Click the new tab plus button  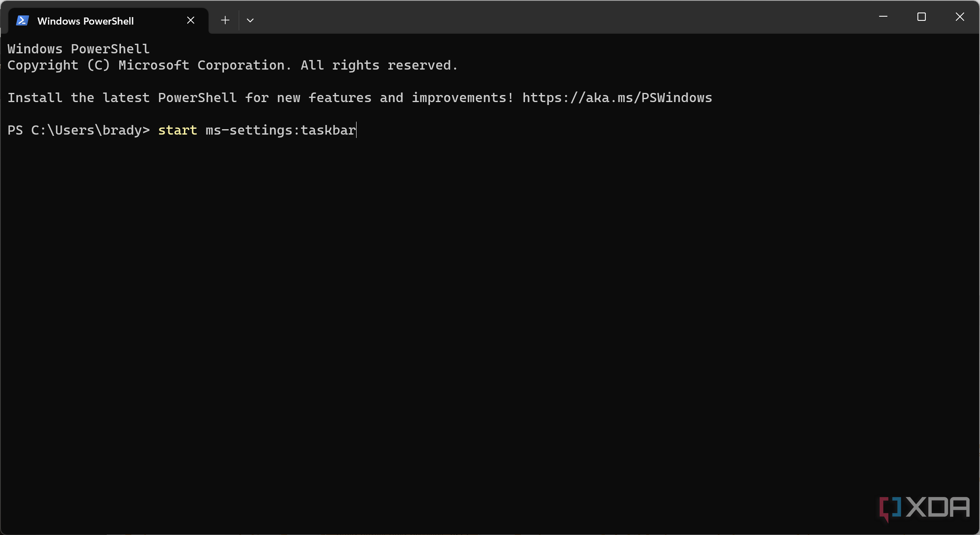224,20
